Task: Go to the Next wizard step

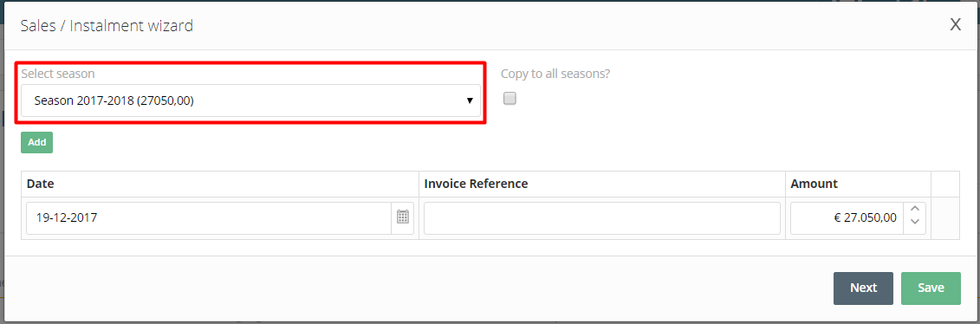Action: pos(863,288)
